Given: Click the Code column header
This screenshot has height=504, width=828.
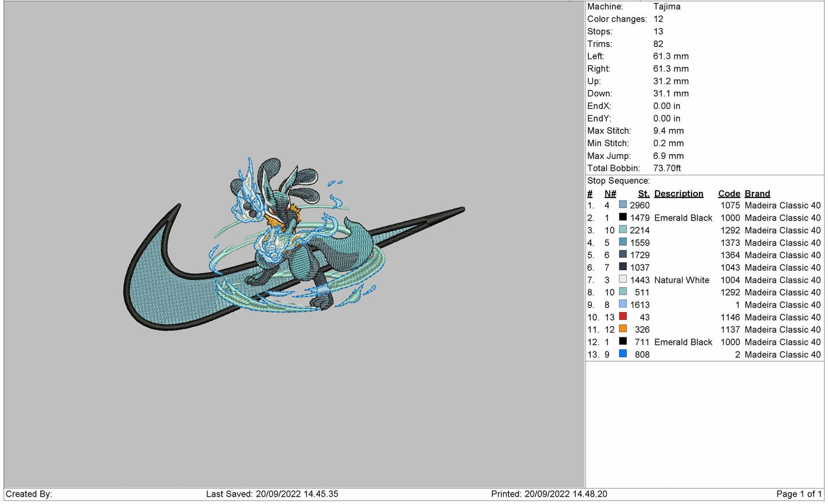Looking at the screenshot, I should click(x=729, y=194).
